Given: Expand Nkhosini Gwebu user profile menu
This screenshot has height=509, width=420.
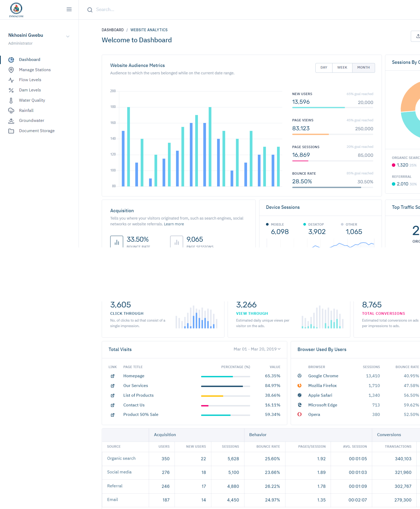Looking at the screenshot, I should (x=68, y=37).
